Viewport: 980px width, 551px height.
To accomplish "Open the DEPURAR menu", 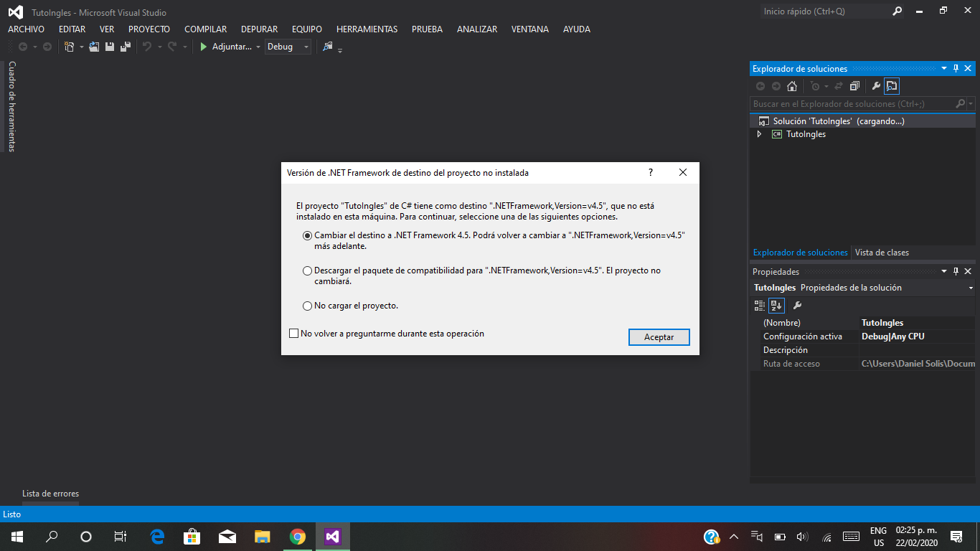I will point(260,29).
